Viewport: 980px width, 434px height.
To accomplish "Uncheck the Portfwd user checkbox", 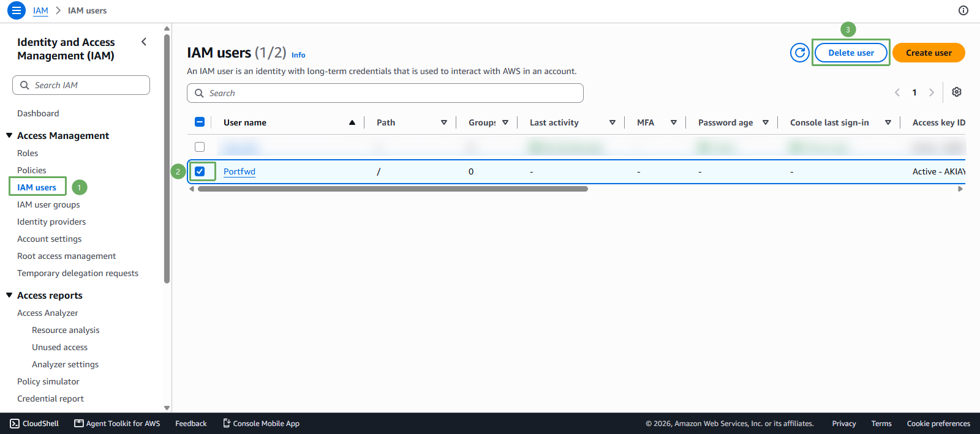I will (200, 171).
